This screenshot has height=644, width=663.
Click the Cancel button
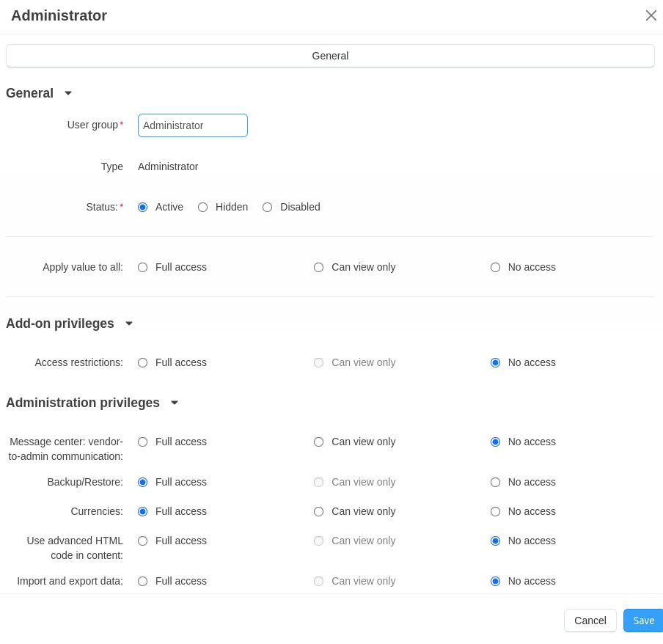coord(590,621)
